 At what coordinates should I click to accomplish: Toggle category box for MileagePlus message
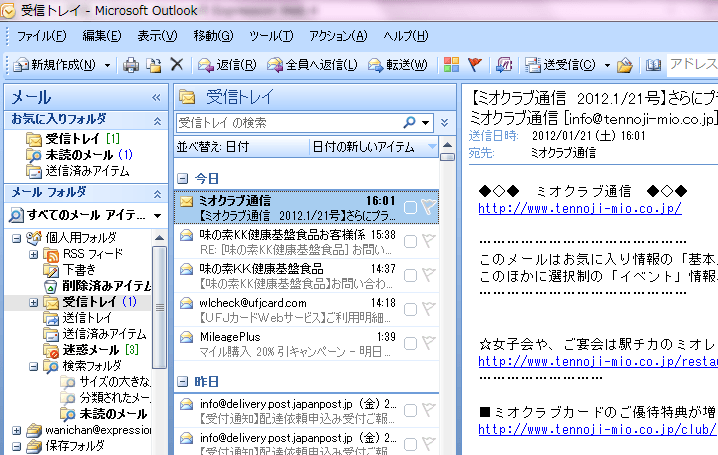click(410, 343)
